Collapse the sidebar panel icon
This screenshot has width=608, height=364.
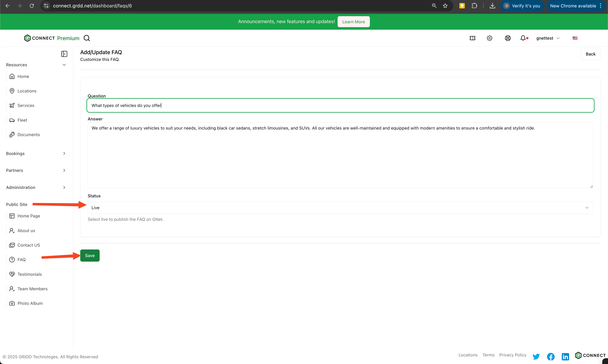click(64, 54)
